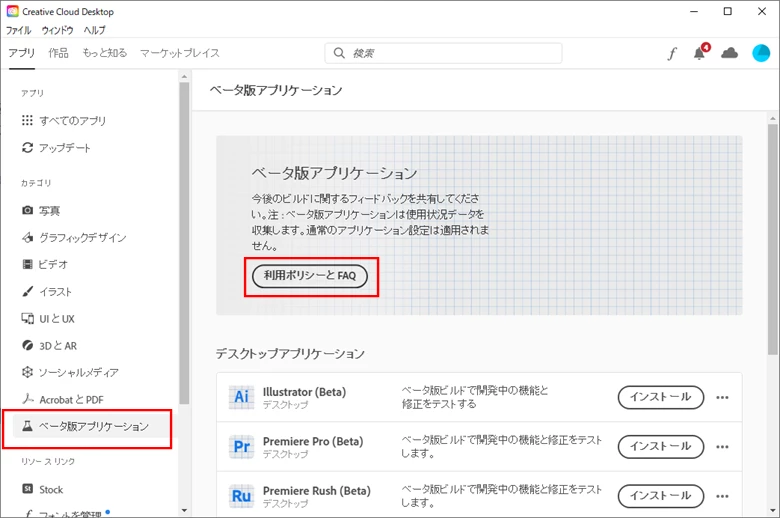Click the main content scrollbar up arrow
780x518 pixels.
click(x=773, y=119)
